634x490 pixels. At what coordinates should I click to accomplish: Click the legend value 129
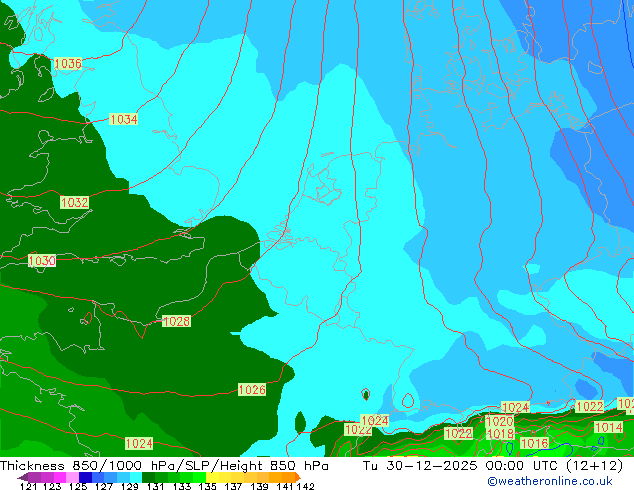pos(129,486)
